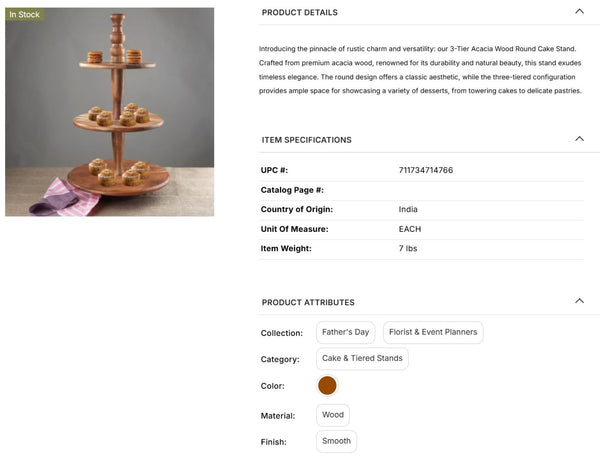
Task: Collapse the Product Attributes chevron arrow
Action: (x=579, y=301)
